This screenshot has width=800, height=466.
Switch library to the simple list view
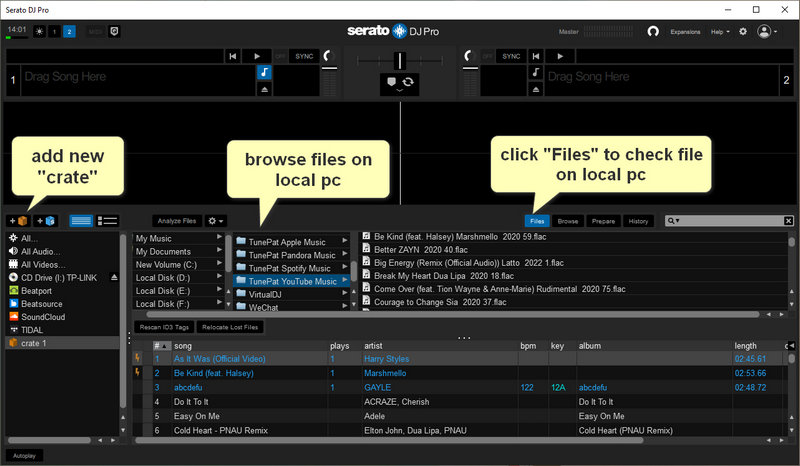[81, 221]
